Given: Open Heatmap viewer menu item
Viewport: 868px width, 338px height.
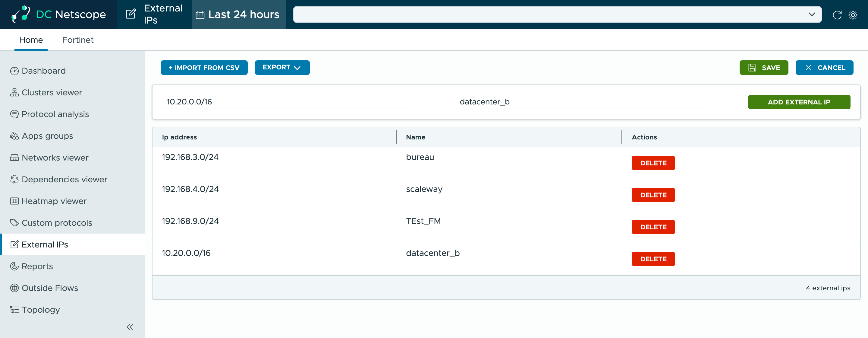Looking at the screenshot, I should point(72,201).
